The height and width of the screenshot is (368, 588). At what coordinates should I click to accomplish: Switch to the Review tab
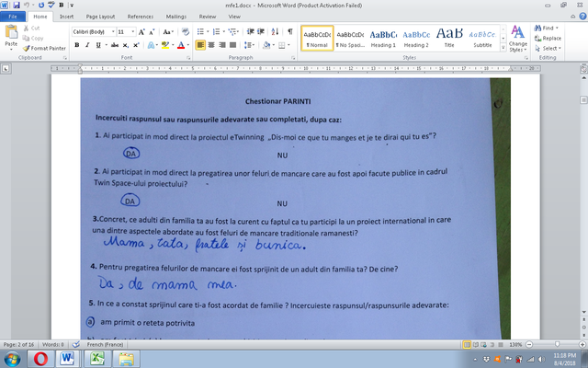[208, 17]
